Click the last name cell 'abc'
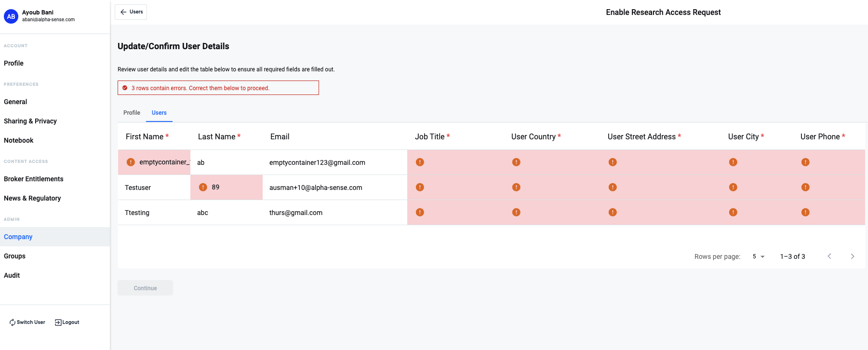 (x=227, y=213)
